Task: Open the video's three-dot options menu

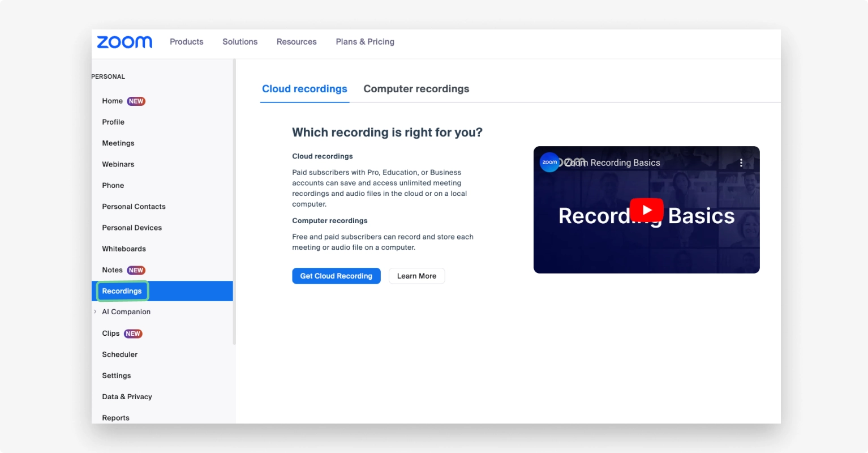Action: coord(741,163)
